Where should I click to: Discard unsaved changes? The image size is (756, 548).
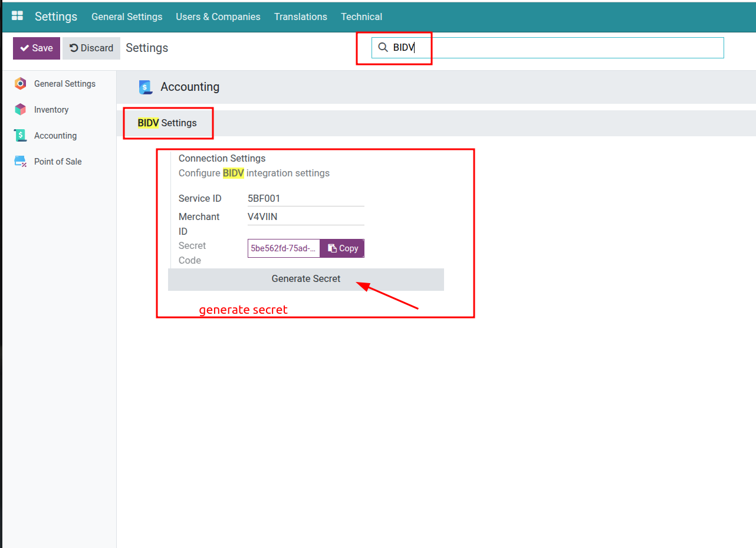(x=91, y=48)
